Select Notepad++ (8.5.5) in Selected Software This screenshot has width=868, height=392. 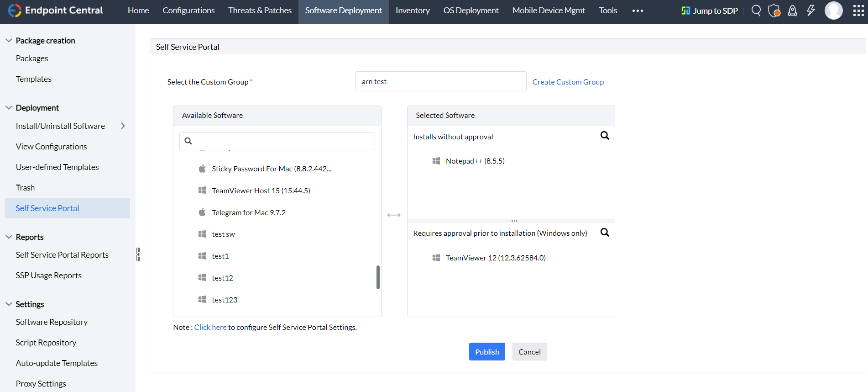(x=475, y=161)
